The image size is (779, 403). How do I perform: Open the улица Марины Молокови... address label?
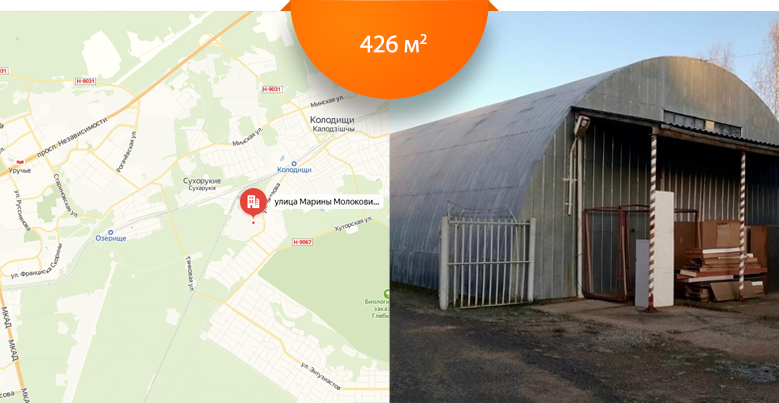[327, 202]
